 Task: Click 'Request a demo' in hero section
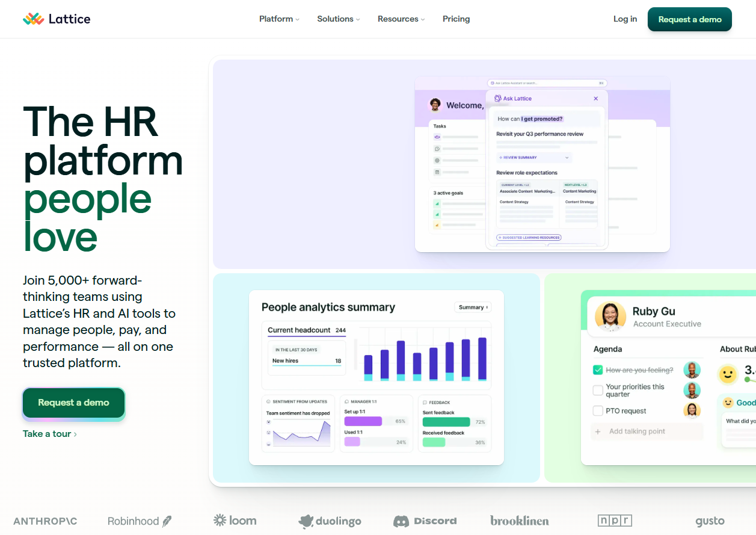pyautogui.click(x=73, y=403)
